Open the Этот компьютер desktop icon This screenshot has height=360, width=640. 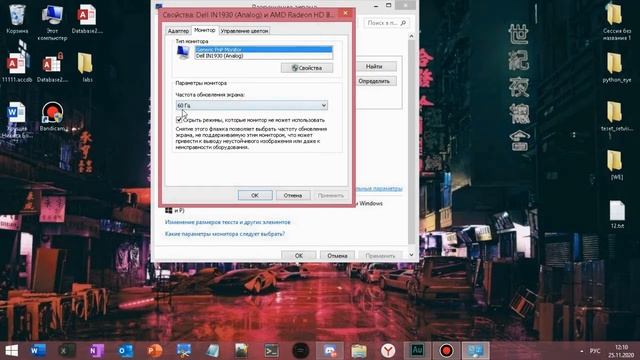(52, 22)
